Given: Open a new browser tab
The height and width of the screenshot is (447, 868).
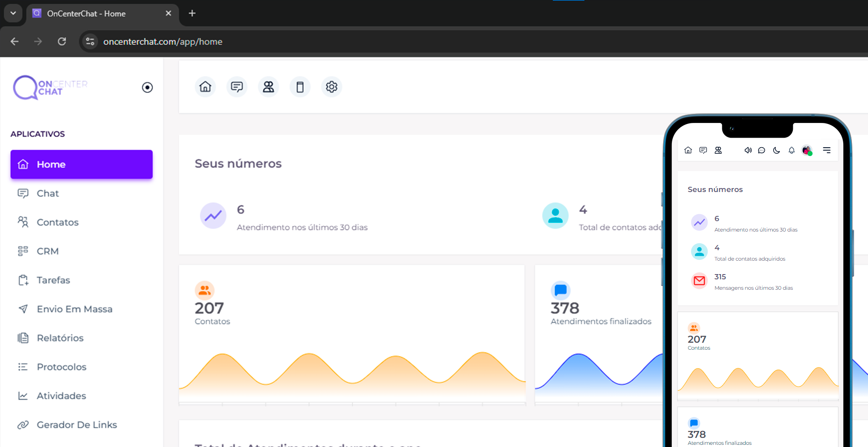Looking at the screenshot, I should [x=192, y=13].
